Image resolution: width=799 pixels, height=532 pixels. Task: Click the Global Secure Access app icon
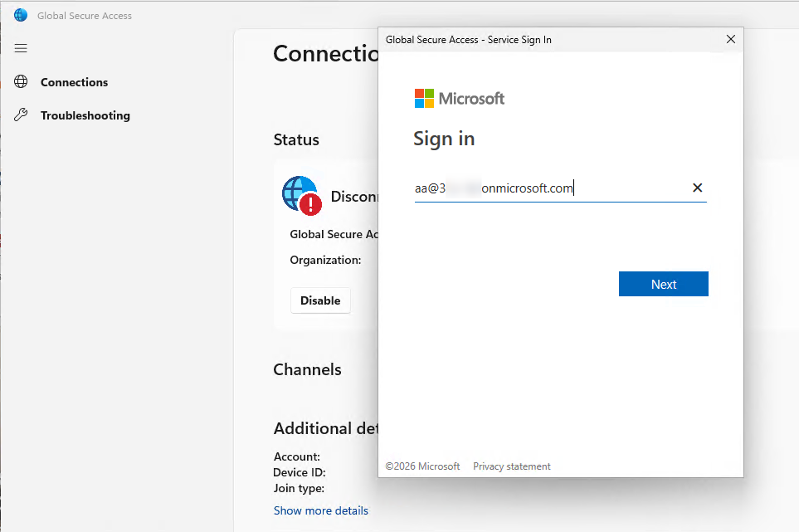click(21, 15)
